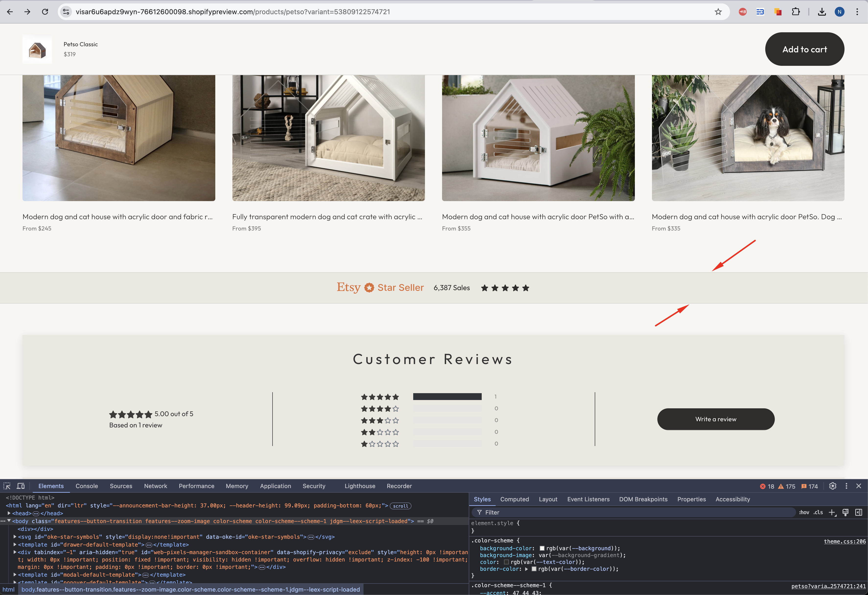Image resolution: width=868 pixels, height=595 pixels.
Task: Toggle the .cls element classes panel
Action: pyautogui.click(x=818, y=513)
